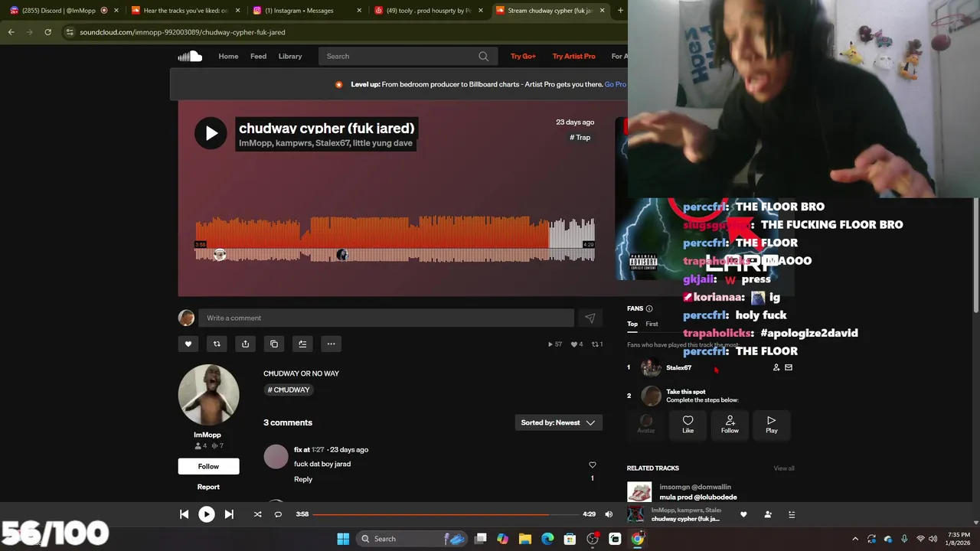Focus the SoundCloud search box
Viewport: 980px width, 551px height.
(407, 56)
